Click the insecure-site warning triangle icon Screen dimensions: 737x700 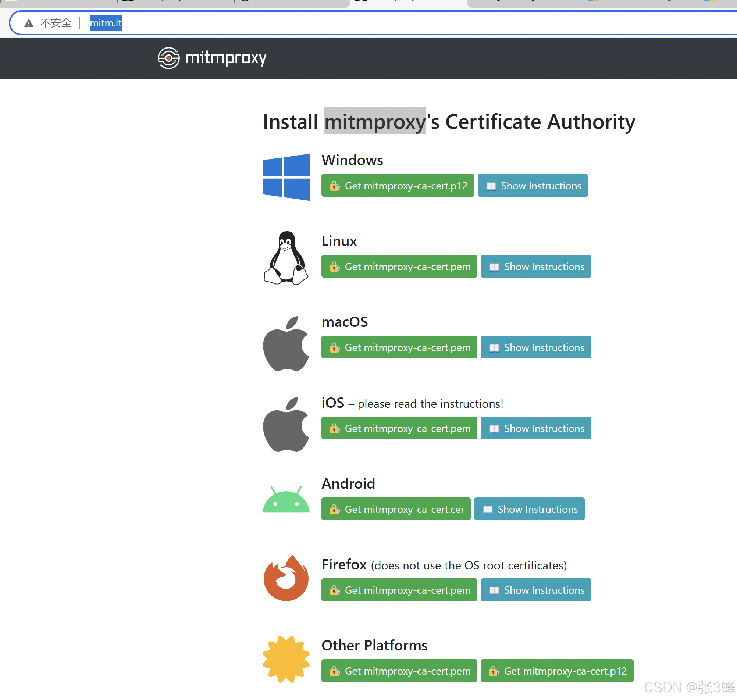pyautogui.click(x=29, y=23)
